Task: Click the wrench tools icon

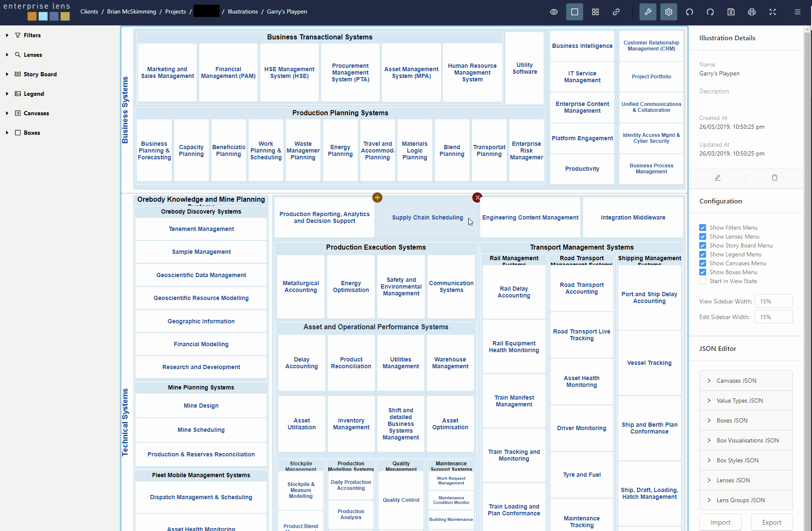Action: [648, 12]
